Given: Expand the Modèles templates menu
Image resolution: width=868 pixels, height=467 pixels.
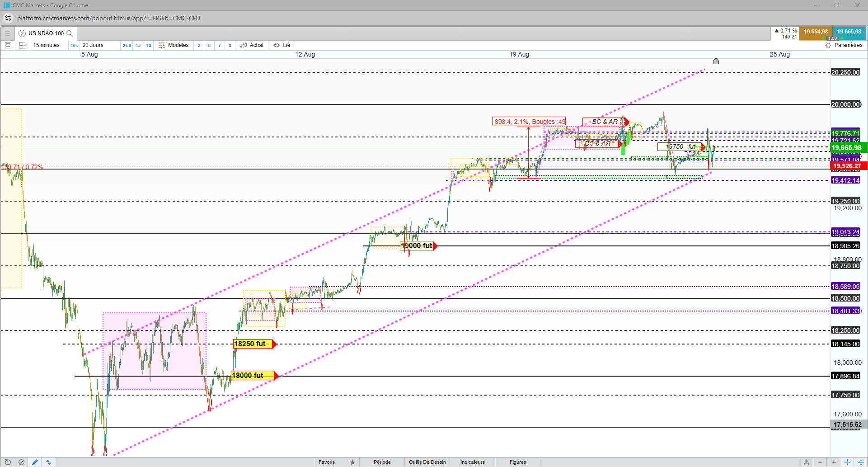Looking at the screenshot, I should tap(174, 45).
